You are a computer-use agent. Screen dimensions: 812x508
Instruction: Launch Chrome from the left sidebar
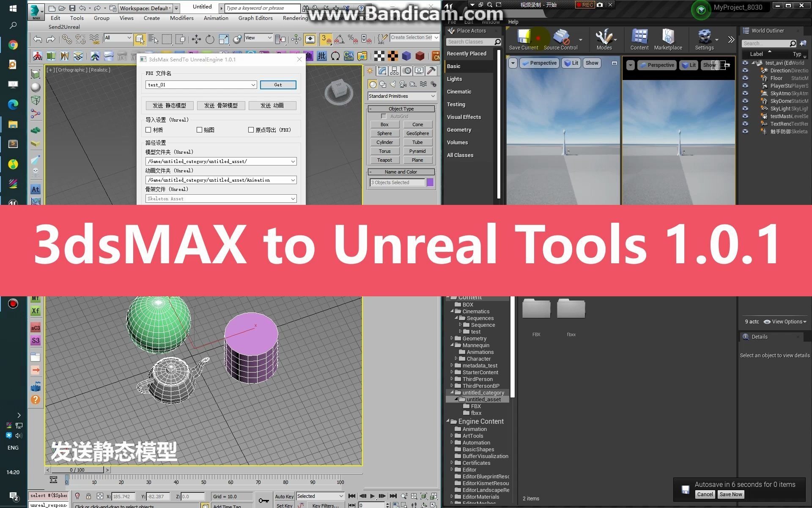point(13,44)
